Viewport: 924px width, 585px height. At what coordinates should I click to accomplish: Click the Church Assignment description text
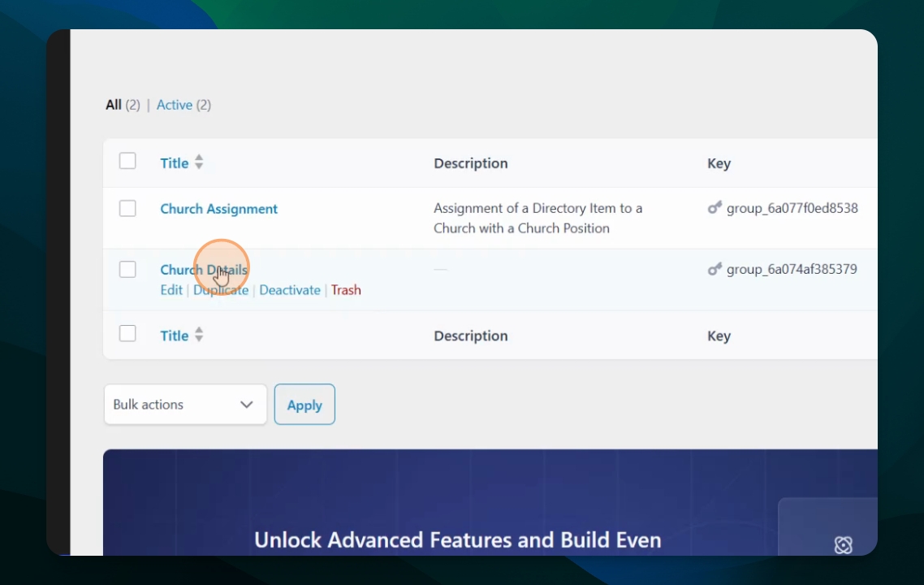[538, 219]
